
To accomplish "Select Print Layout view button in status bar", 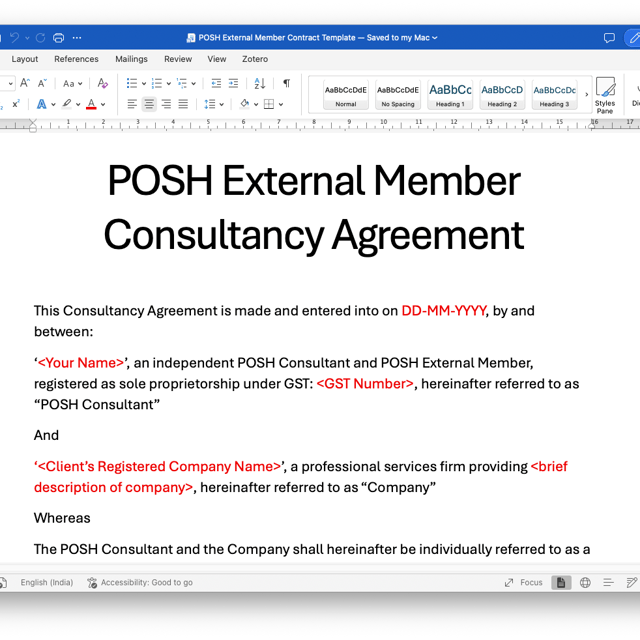I will tap(561, 582).
